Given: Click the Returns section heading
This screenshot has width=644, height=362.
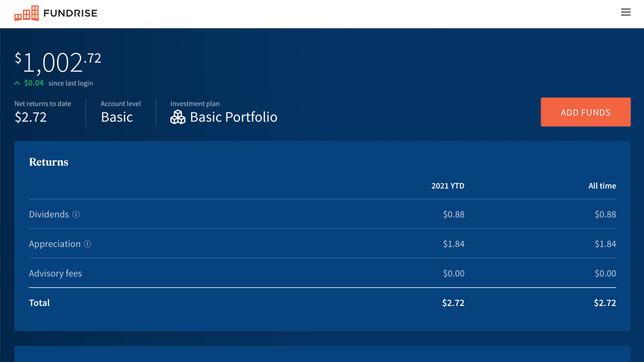Looking at the screenshot, I should tap(49, 162).
